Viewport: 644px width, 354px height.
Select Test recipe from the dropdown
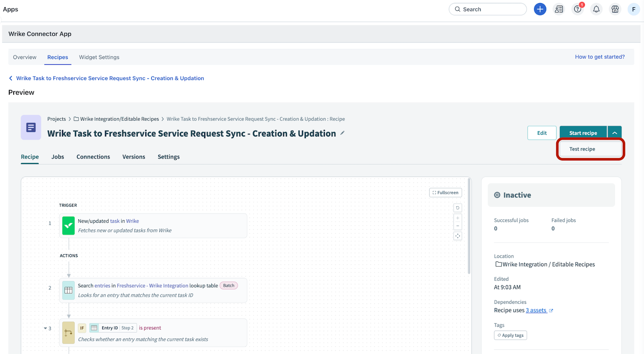coord(590,149)
